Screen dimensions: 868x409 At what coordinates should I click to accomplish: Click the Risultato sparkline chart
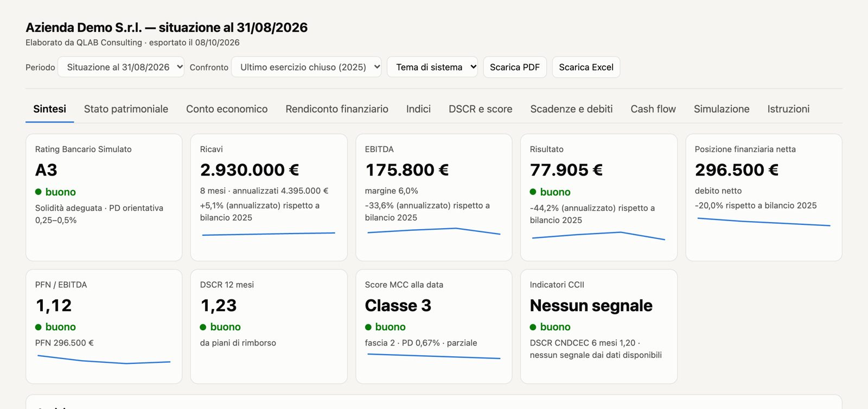coord(598,236)
